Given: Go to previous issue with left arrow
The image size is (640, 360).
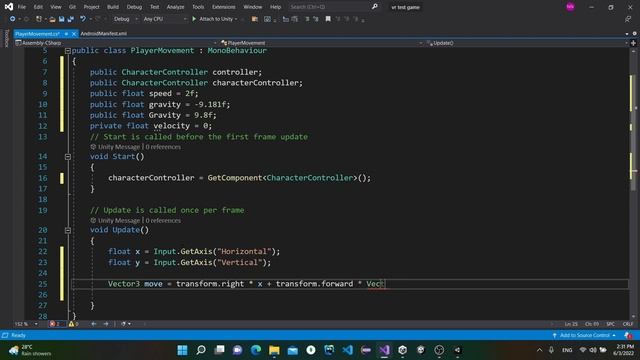Looking at the screenshot, I should coord(94,324).
